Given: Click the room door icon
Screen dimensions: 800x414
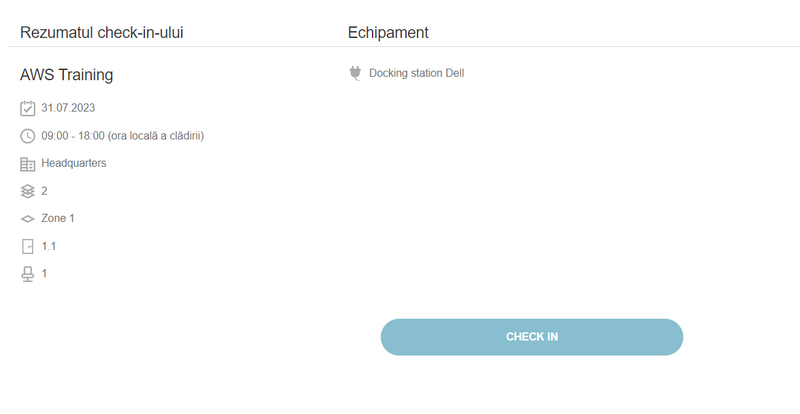Looking at the screenshot, I should coord(28,246).
